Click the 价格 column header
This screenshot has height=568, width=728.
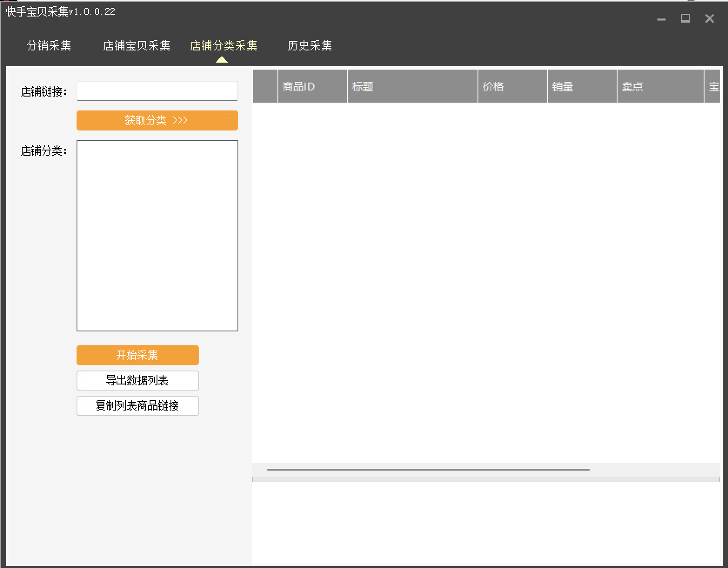[x=513, y=87]
